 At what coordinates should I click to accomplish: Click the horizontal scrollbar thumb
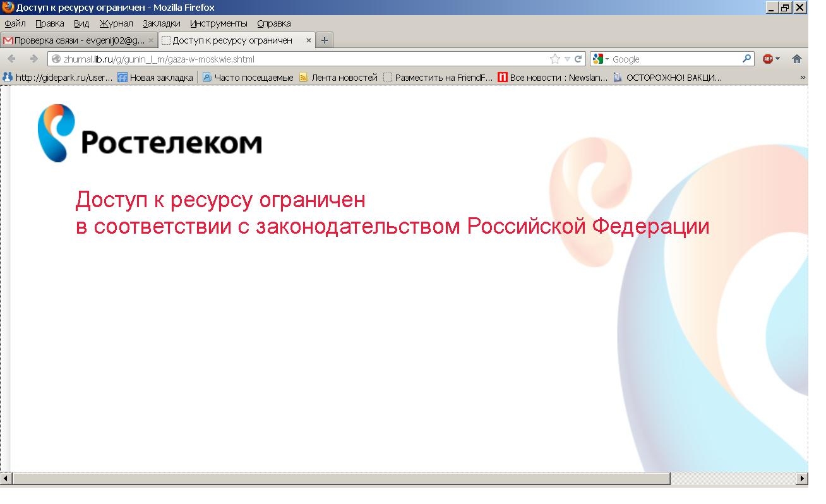[x=341, y=479]
